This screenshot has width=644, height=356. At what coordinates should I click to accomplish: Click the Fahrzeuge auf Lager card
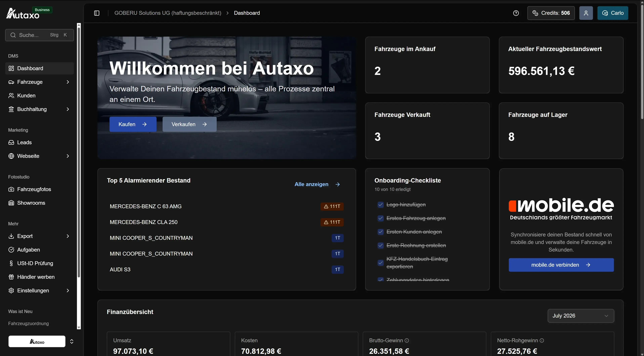click(x=561, y=131)
